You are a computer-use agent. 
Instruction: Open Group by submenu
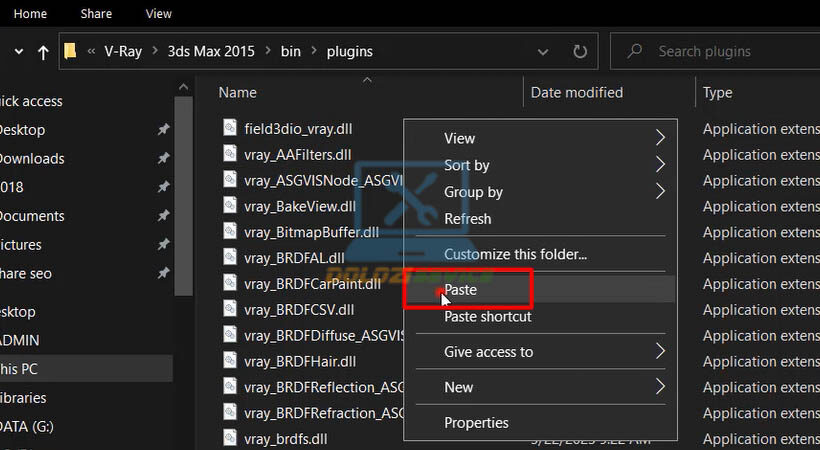pos(540,192)
